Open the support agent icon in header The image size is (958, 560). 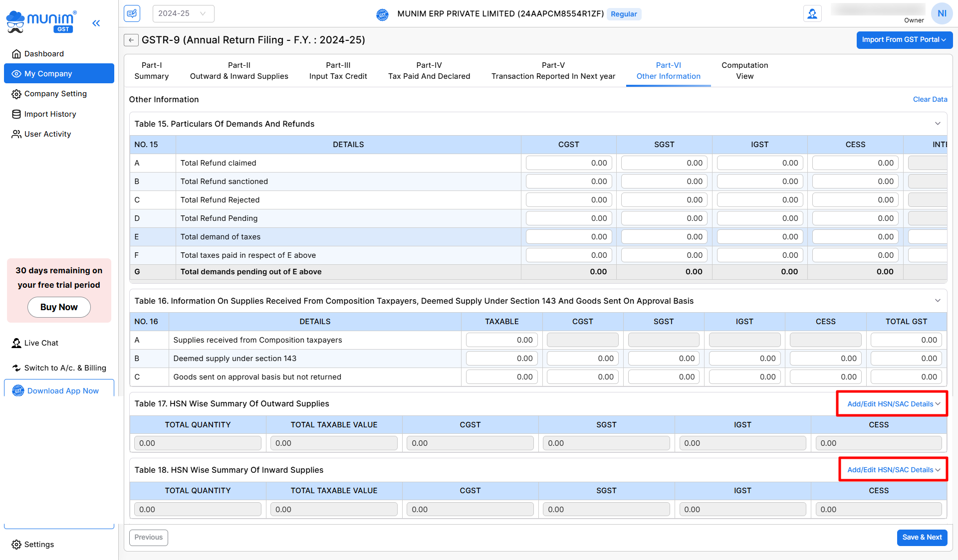(812, 13)
